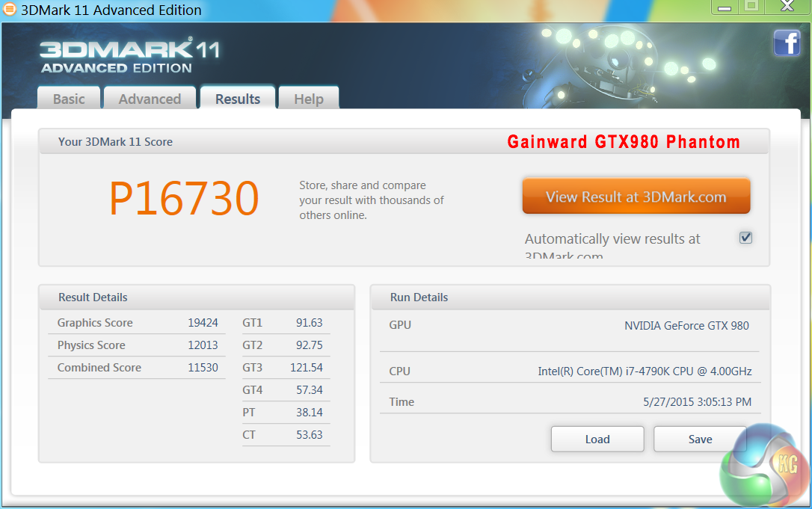
Task: Click the Graphics Score label
Action: (95, 323)
